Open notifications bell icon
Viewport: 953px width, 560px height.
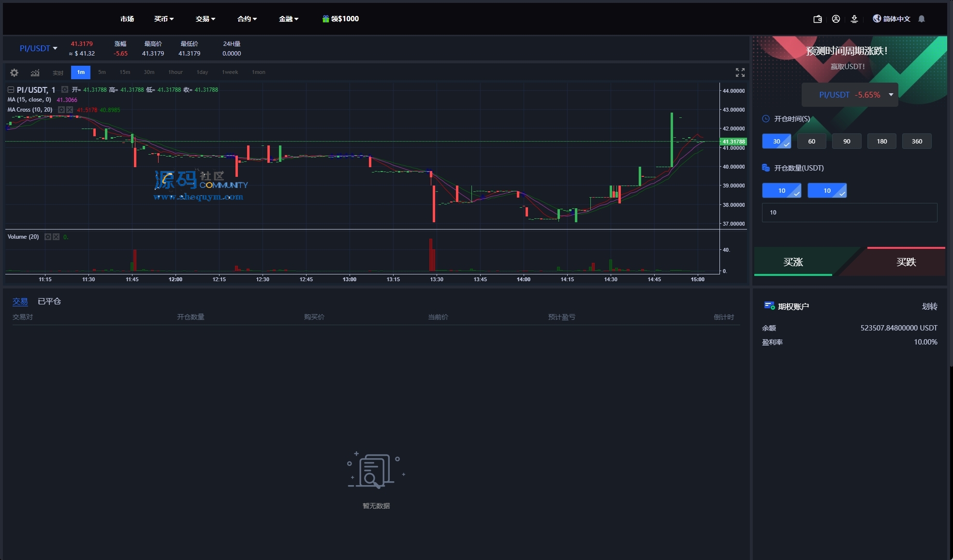click(921, 19)
